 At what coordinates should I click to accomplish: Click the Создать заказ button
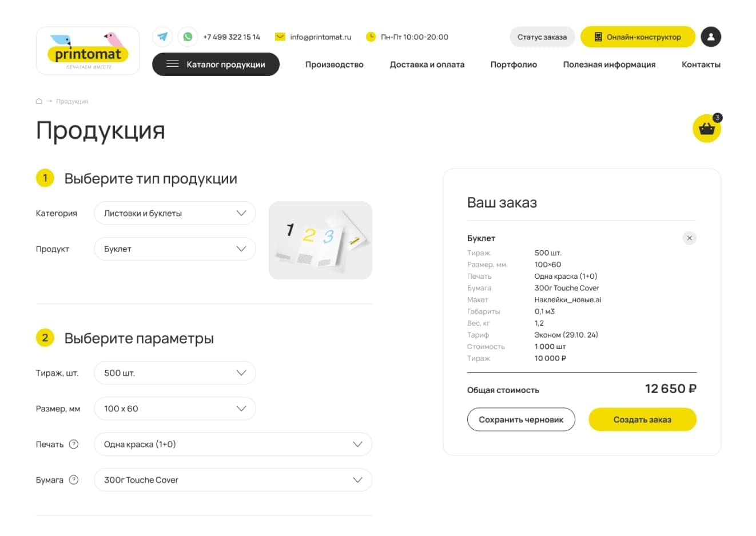click(x=642, y=419)
